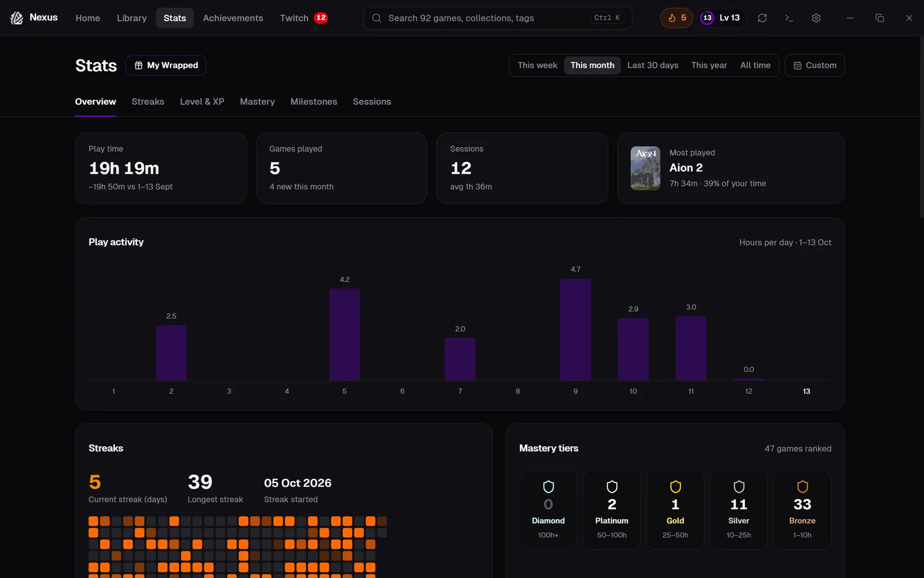Image resolution: width=924 pixels, height=578 pixels.
Task: Click the '47 games ranked' text
Action: click(798, 449)
